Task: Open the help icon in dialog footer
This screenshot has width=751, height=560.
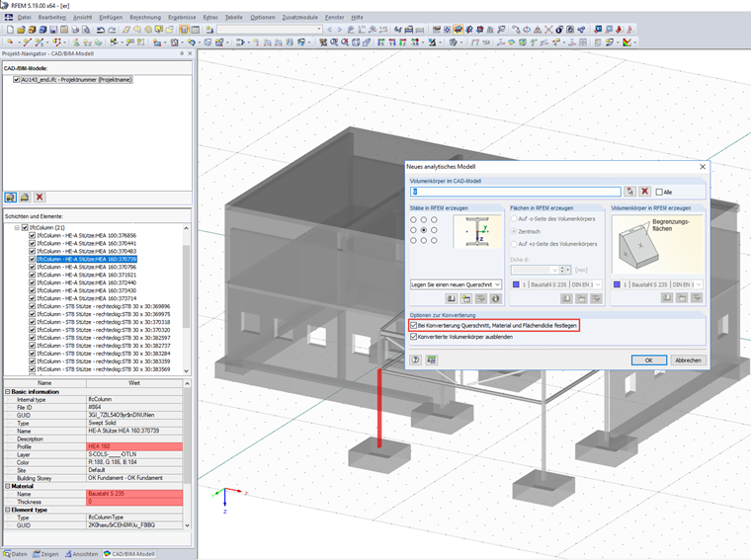Action: (416, 360)
